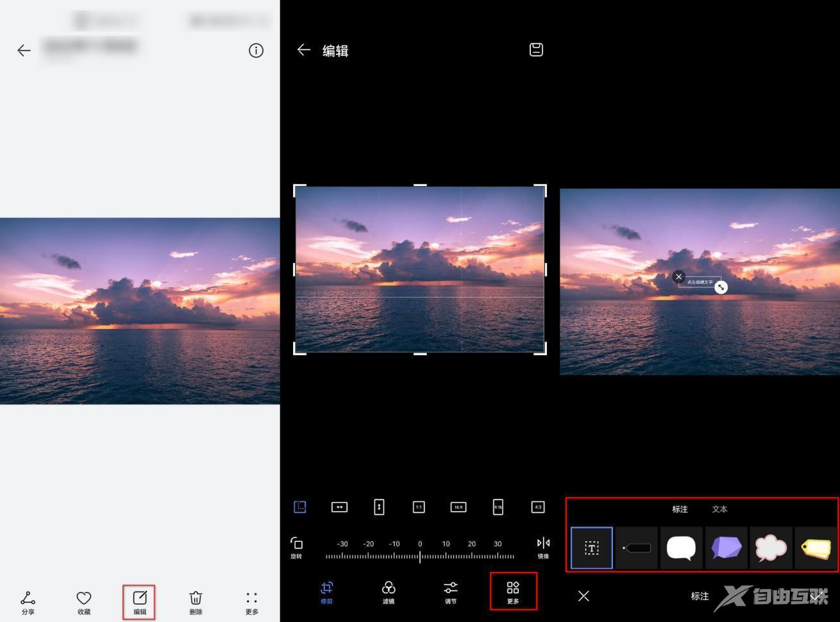The image size is (840, 622).
Task: Tap the 分享 (Share) icon
Action: (x=28, y=601)
